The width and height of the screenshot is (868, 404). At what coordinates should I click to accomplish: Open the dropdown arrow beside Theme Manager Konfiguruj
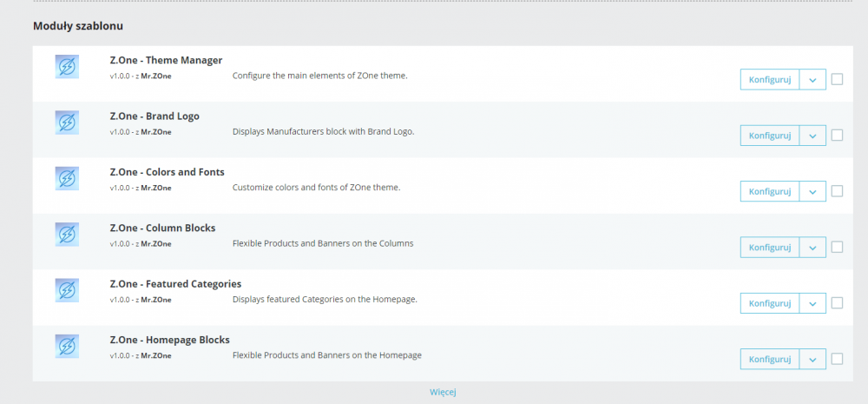pos(812,79)
